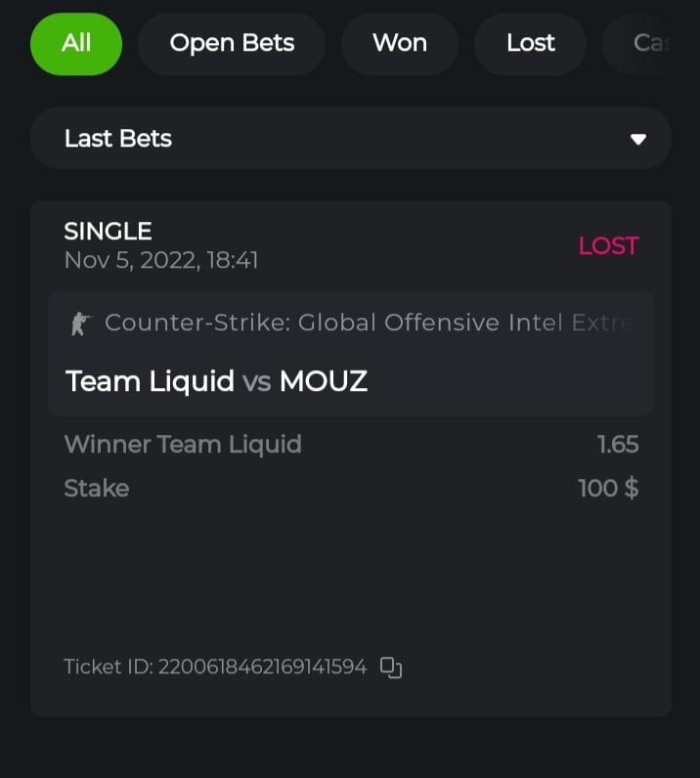Copy the ticket ID with the copy icon
Screen dimensions: 700x778
391,668
